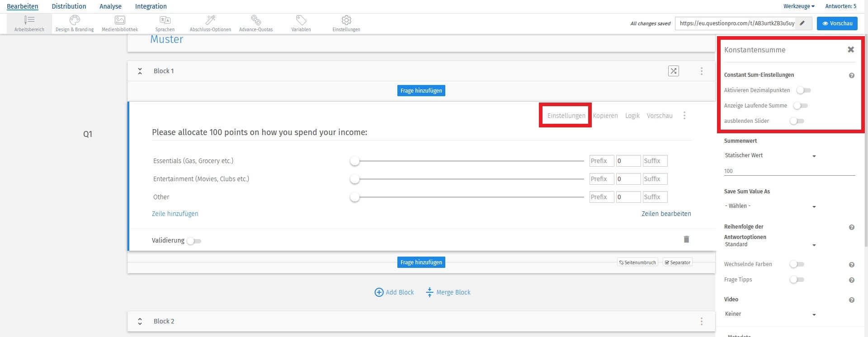Toggle Anzeige Laufende Summe switch
868x337 pixels.
click(x=801, y=106)
